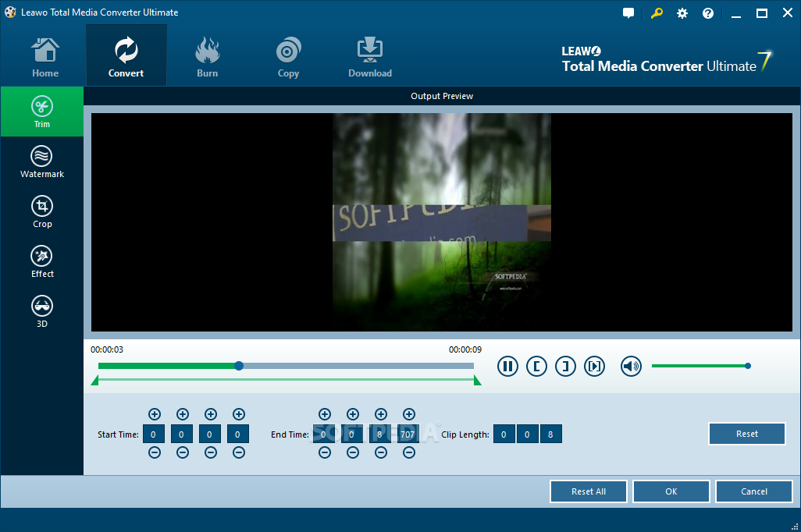Increase End Time hours with plus
This screenshot has height=532, width=801.
tap(325, 414)
